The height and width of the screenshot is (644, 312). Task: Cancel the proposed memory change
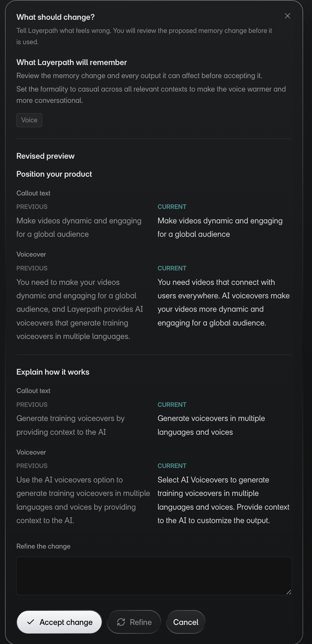(186, 622)
